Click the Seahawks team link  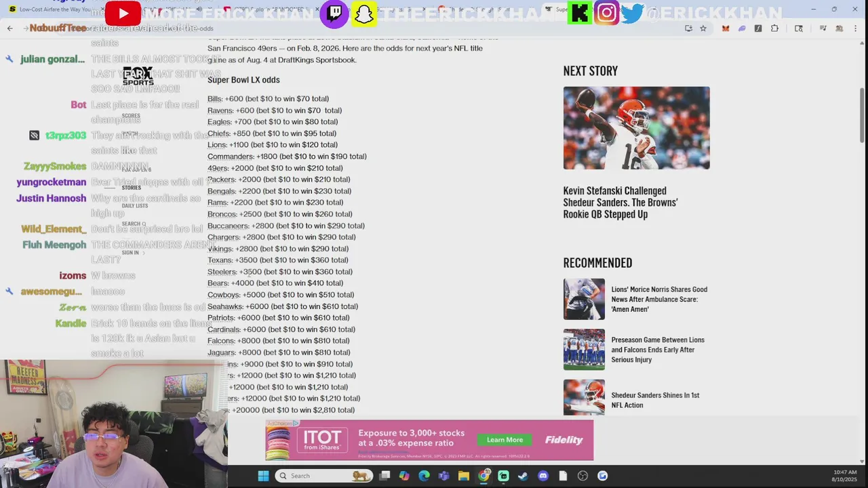coord(225,306)
